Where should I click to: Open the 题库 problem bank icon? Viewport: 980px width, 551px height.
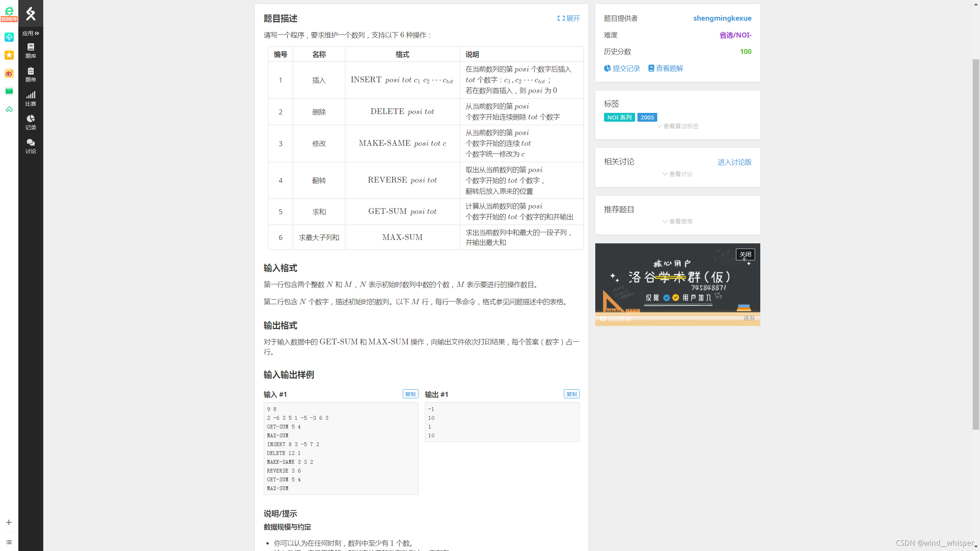point(31,50)
